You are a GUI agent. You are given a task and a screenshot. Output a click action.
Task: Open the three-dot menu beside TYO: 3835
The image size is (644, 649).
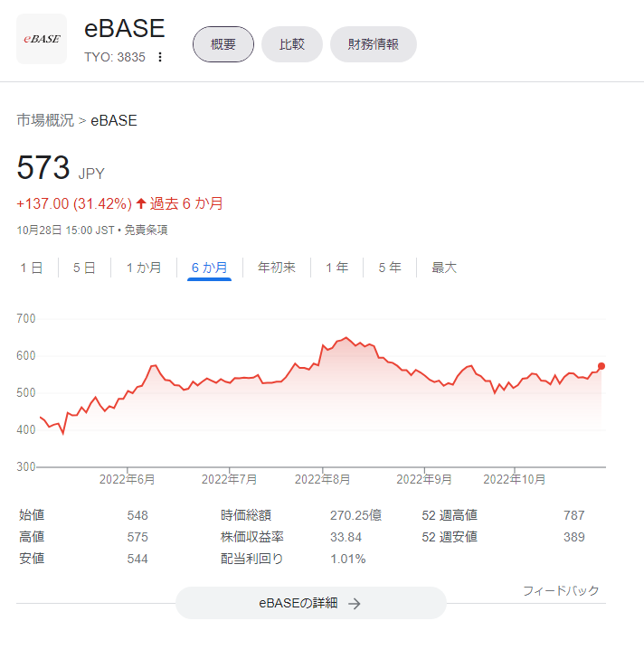[160, 57]
